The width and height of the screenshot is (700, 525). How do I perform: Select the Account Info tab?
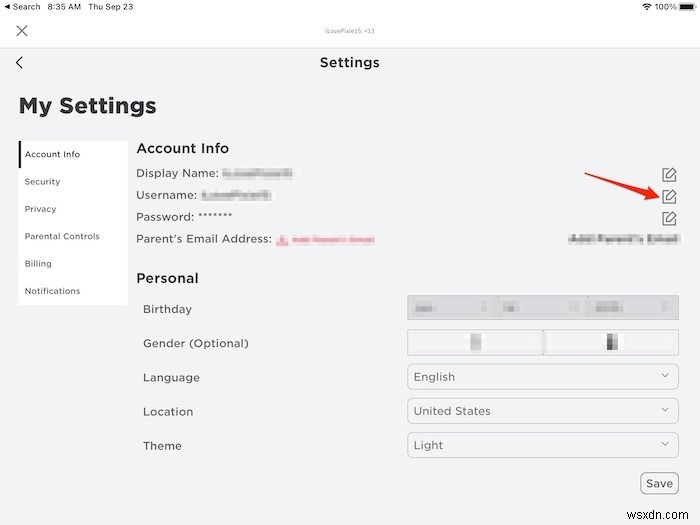click(x=53, y=155)
